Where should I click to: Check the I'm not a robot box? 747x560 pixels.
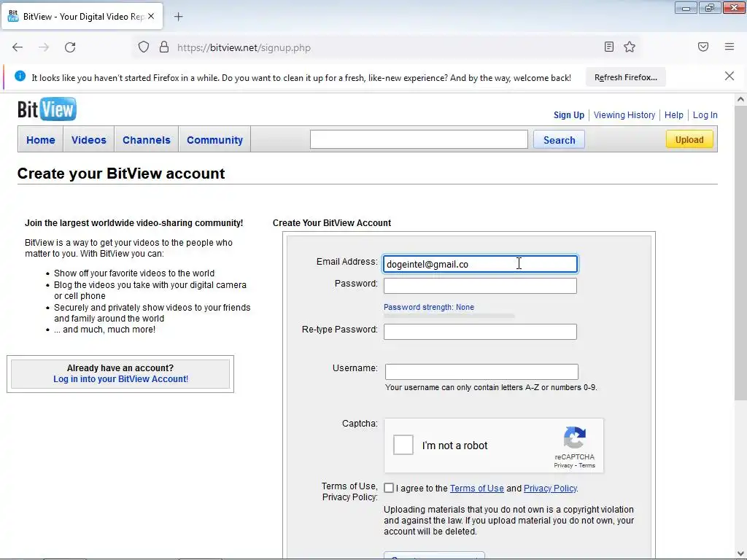[x=403, y=446]
